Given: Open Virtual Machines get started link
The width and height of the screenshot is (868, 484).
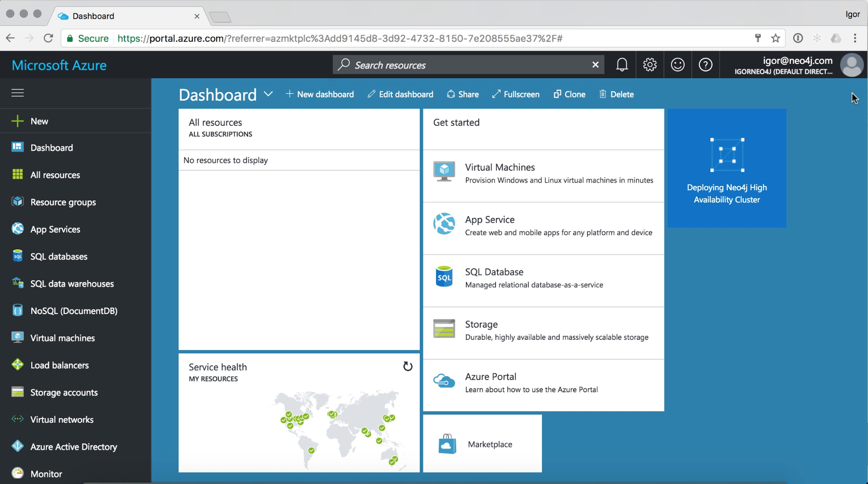Looking at the screenshot, I should click(x=543, y=176).
